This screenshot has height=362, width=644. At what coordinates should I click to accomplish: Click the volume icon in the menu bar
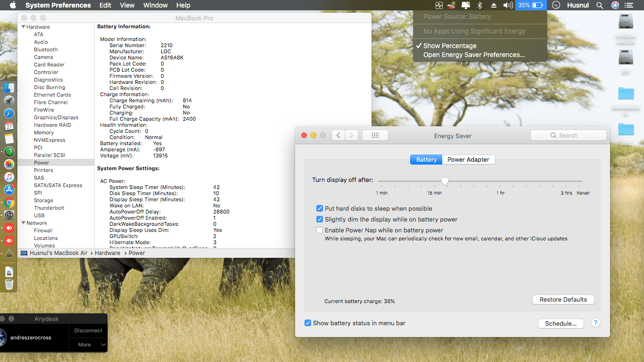pos(508,5)
